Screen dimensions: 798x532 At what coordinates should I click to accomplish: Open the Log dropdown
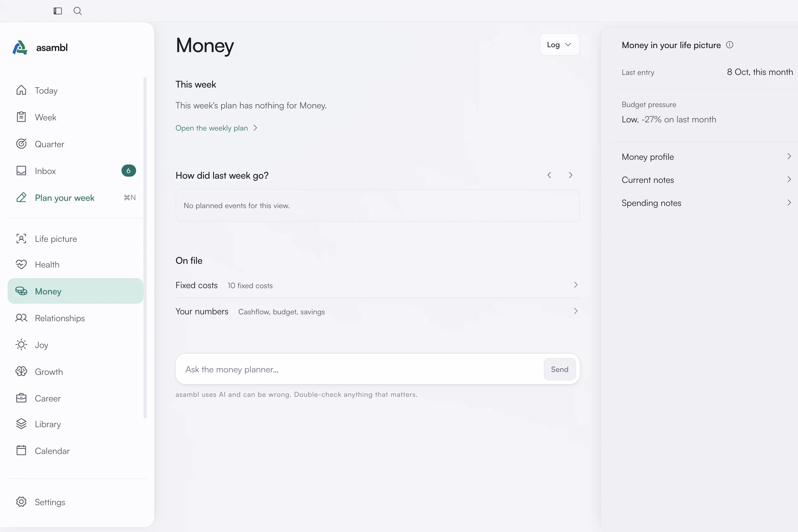pos(559,45)
